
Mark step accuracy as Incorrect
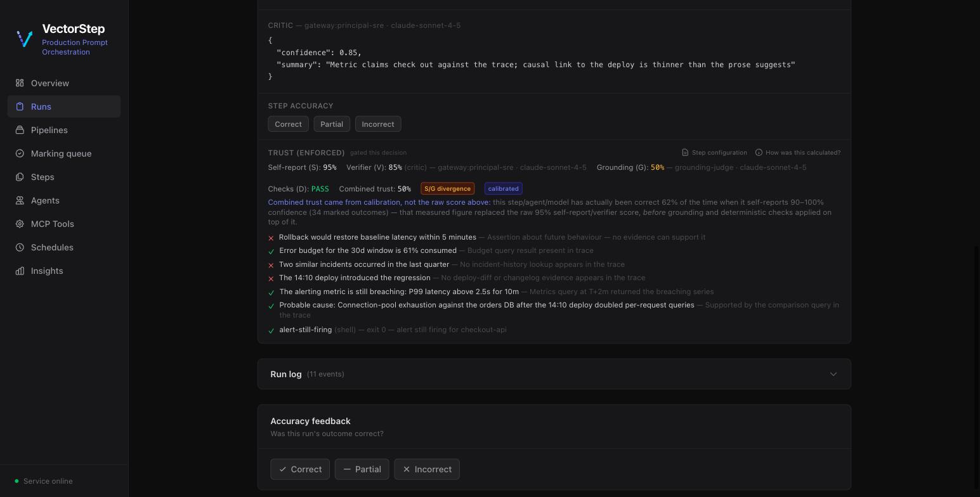coord(378,124)
